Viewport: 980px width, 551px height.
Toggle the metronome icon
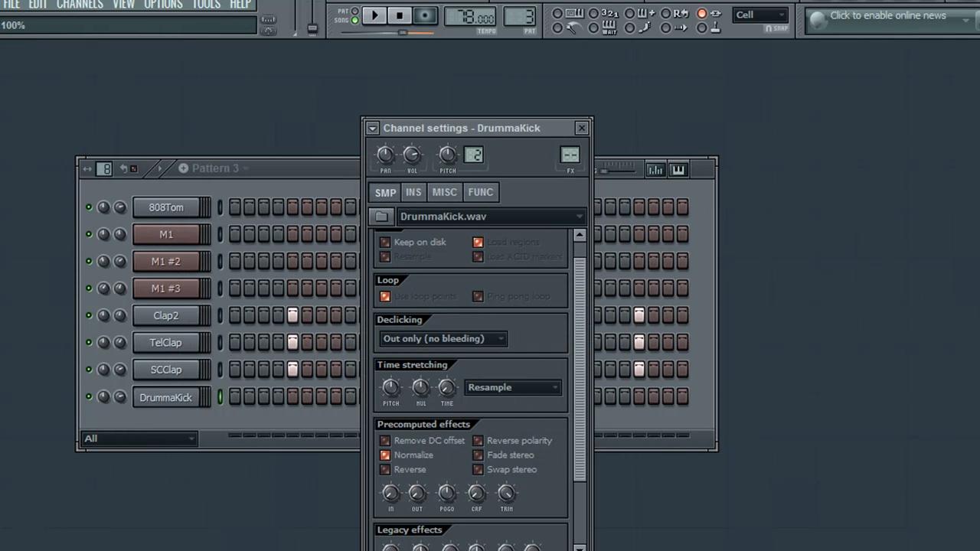[574, 28]
